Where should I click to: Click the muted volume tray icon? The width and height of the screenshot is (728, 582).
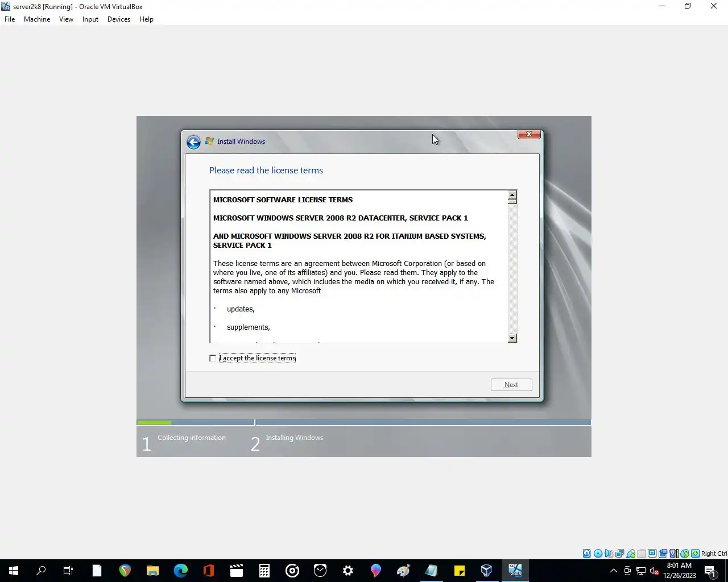point(654,571)
